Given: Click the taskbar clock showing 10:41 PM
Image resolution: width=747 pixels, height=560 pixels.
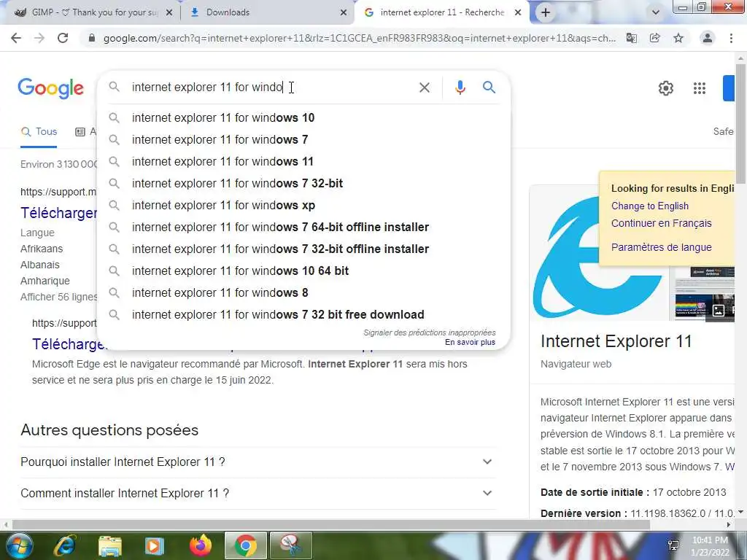Looking at the screenshot, I should click(710, 546).
